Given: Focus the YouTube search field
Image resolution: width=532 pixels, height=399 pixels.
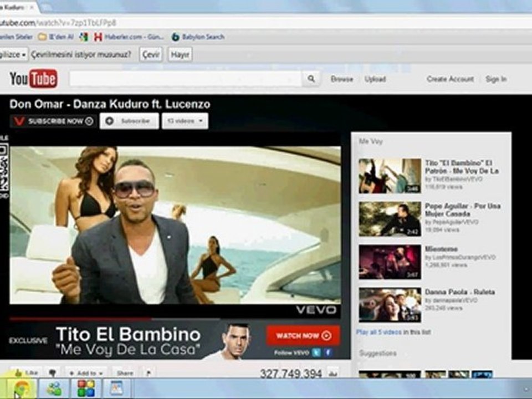Looking at the screenshot, I should [x=185, y=79].
